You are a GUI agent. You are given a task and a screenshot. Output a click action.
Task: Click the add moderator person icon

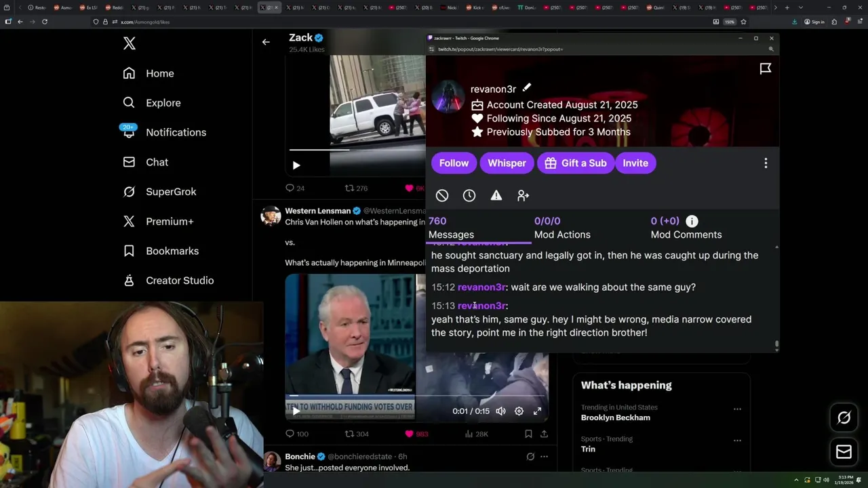tap(523, 195)
